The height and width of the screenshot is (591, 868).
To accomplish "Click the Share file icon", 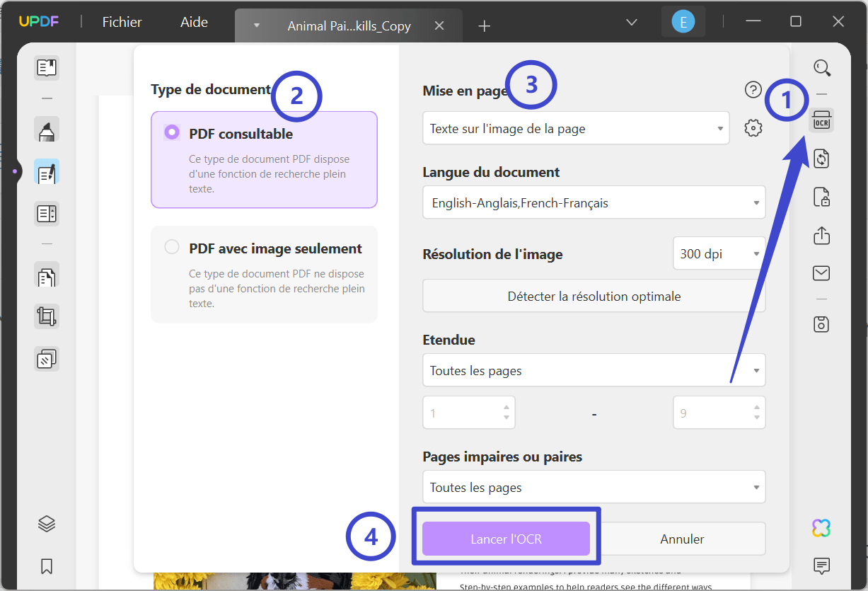I will (x=821, y=235).
